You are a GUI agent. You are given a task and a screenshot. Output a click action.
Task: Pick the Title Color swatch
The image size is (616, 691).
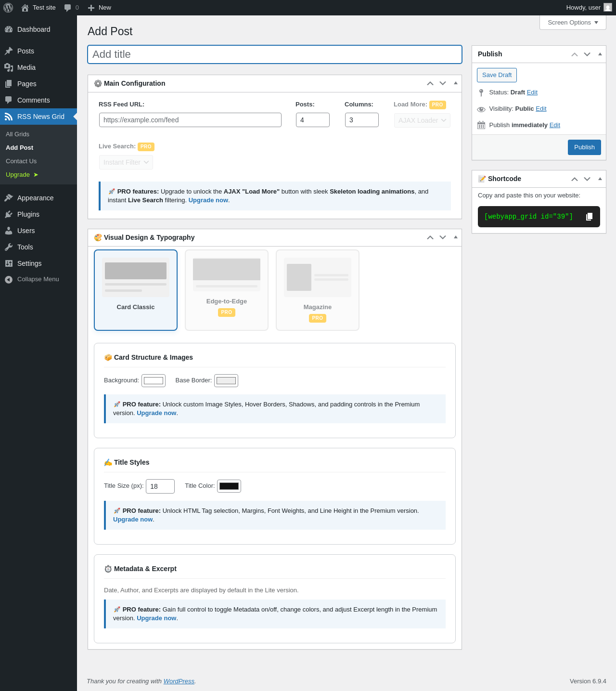pos(229,486)
